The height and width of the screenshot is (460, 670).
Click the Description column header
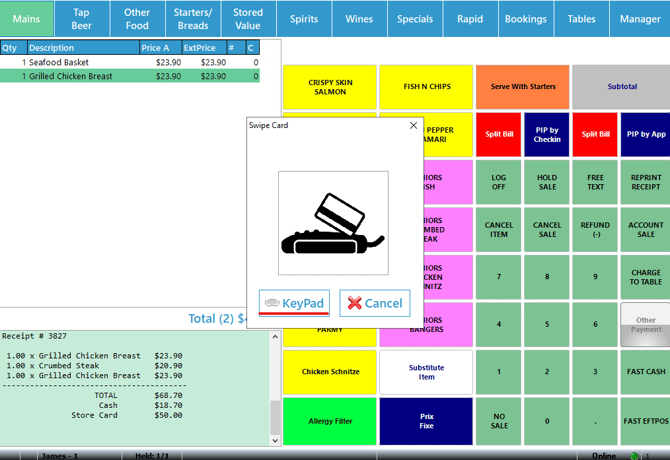click(x=82, y=47)
